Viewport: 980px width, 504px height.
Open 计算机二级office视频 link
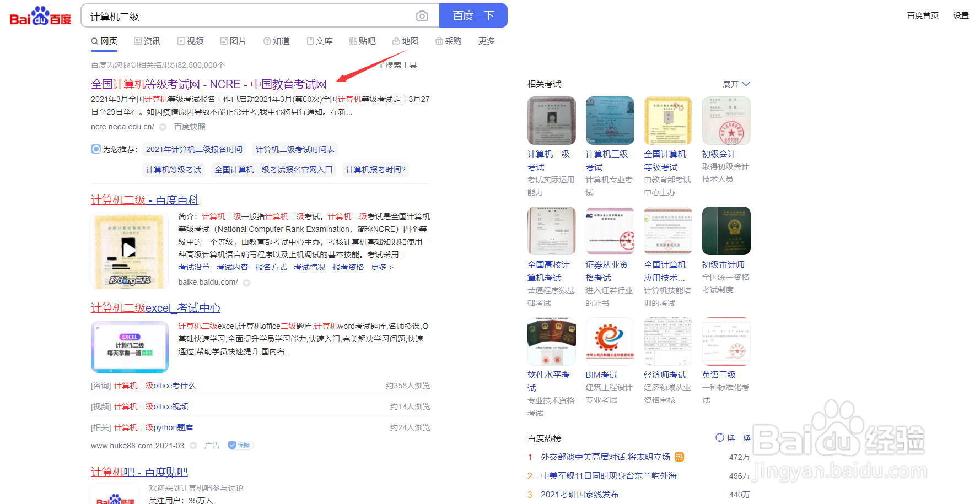pyautogui.click(x=151, y=407)
